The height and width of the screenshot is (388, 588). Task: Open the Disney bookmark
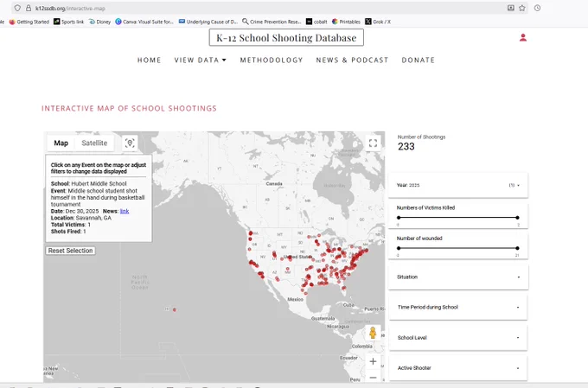(x=99, y=22)
